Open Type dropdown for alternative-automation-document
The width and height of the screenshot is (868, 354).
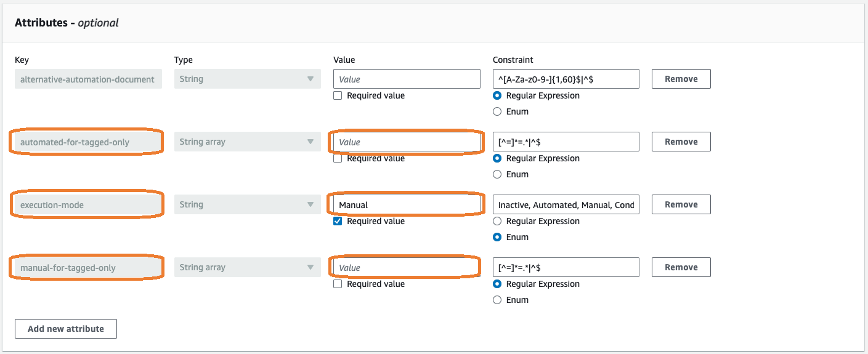point(247,79)
